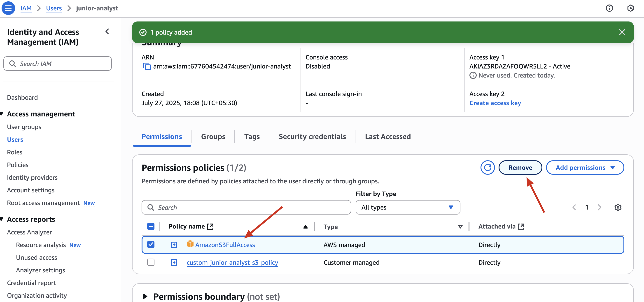Uncheck the AmazonS3FullAccess row checkbox

(x=151, y=244)
